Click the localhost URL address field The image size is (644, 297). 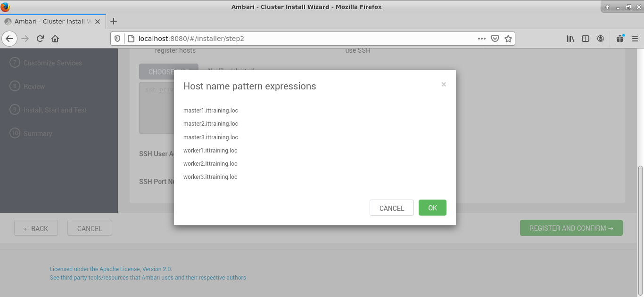pyautogui.click(x=302, y=39)
